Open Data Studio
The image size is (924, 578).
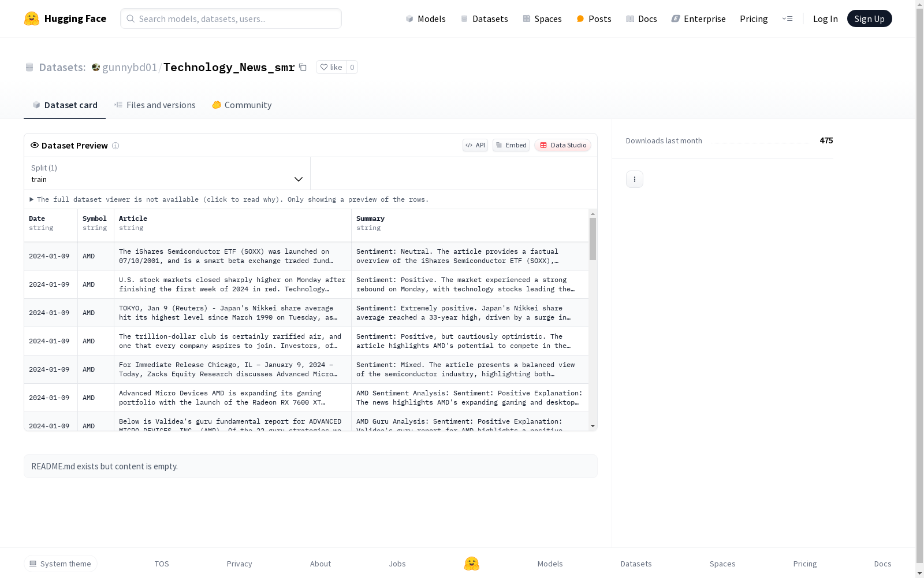coord(562,145)
